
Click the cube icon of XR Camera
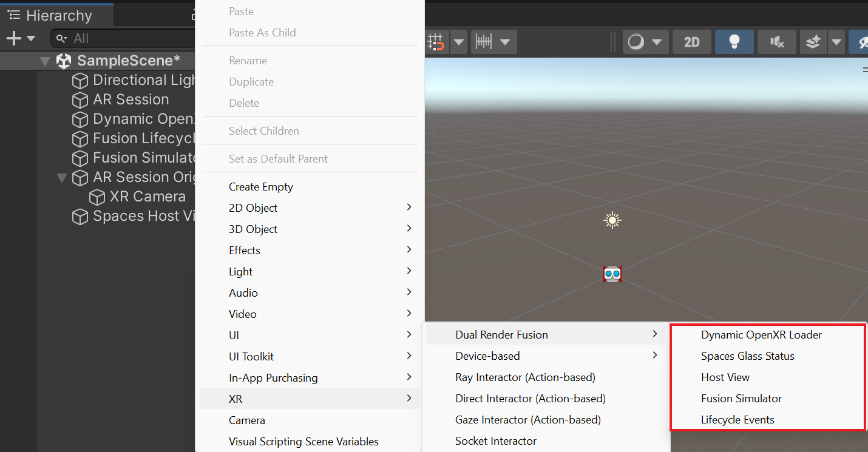pyautogui.click(x=97, y=197)
